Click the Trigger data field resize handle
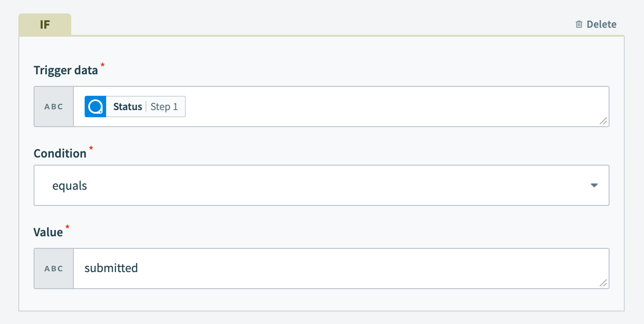 coord(603,121)
